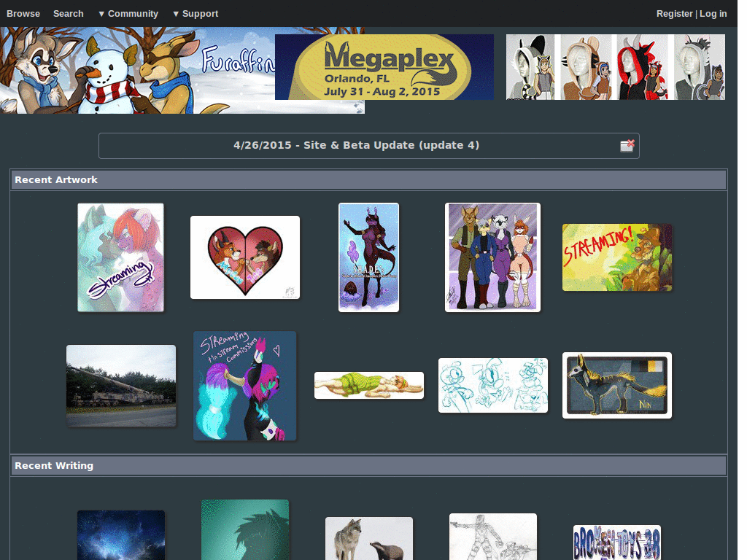Image resolution: width=747 pixels, height=560 pixels.
Task: Open the BROKEN TOYS writing thumbnail
Action: (x=616, y=538)
